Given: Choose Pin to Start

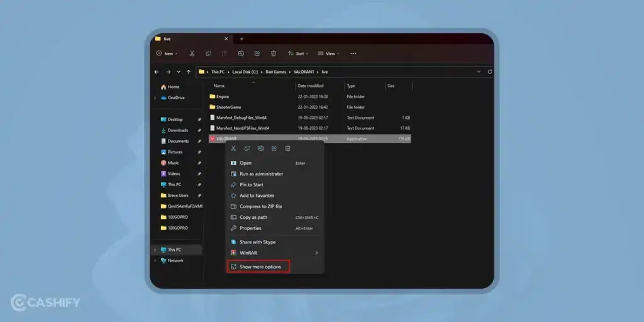Looking at the screenshot, I should tap(274, 185).
